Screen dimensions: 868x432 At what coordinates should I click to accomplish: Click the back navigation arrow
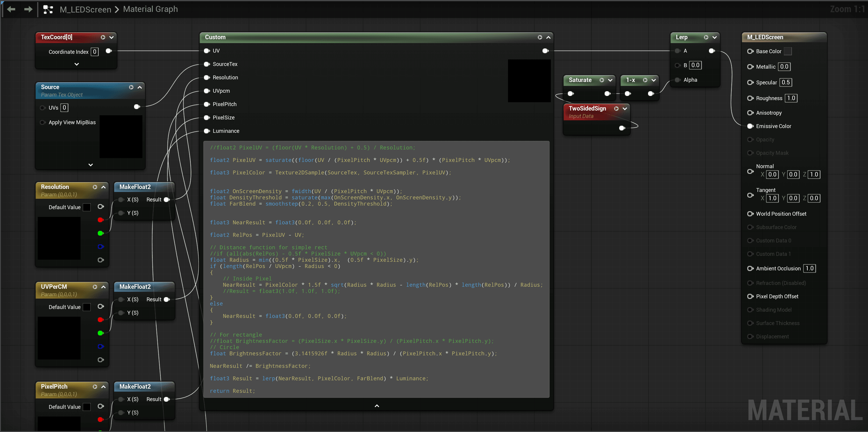tap(11, 10)
